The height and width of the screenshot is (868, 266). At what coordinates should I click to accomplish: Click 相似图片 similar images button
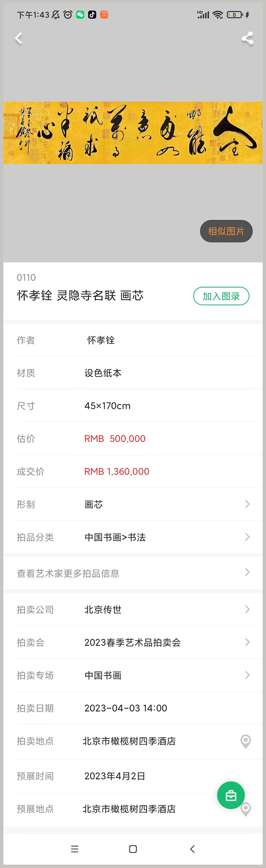226,231
